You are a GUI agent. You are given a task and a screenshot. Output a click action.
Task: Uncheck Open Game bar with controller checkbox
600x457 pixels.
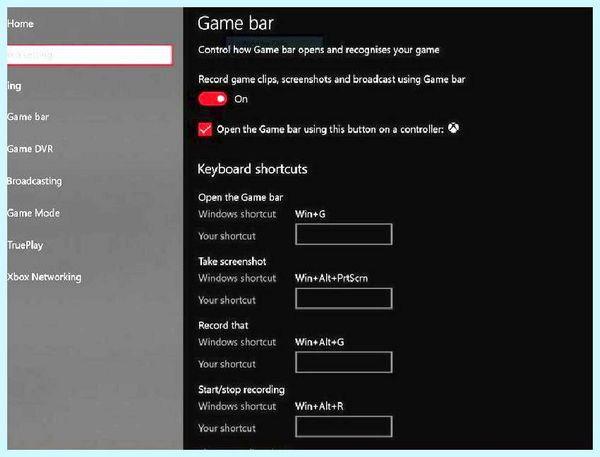point(205,129)
